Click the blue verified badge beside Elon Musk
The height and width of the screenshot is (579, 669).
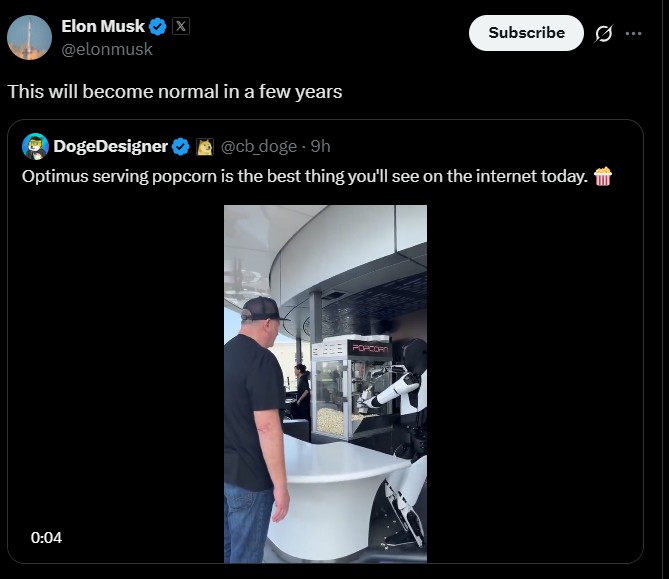click(158, 27)
